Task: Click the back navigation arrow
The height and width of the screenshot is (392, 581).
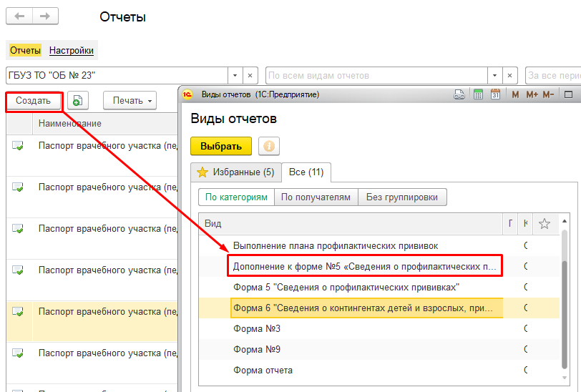Action: pyautogui.click(x=20, y=17)
